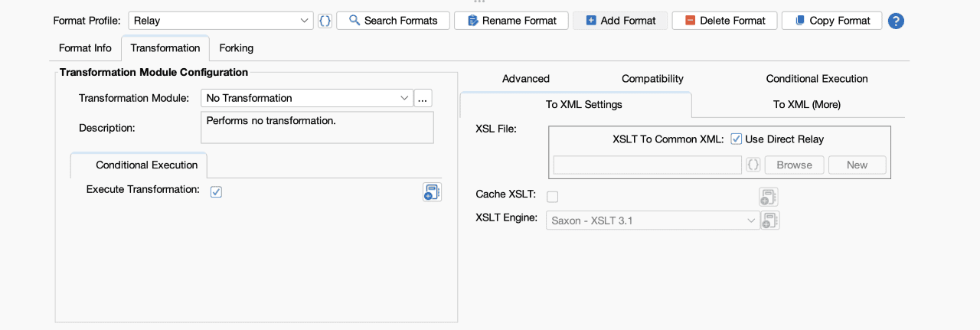Open the Compatibility tab
The width and height of the screenshot is (980, 330).
click(652, 78)
